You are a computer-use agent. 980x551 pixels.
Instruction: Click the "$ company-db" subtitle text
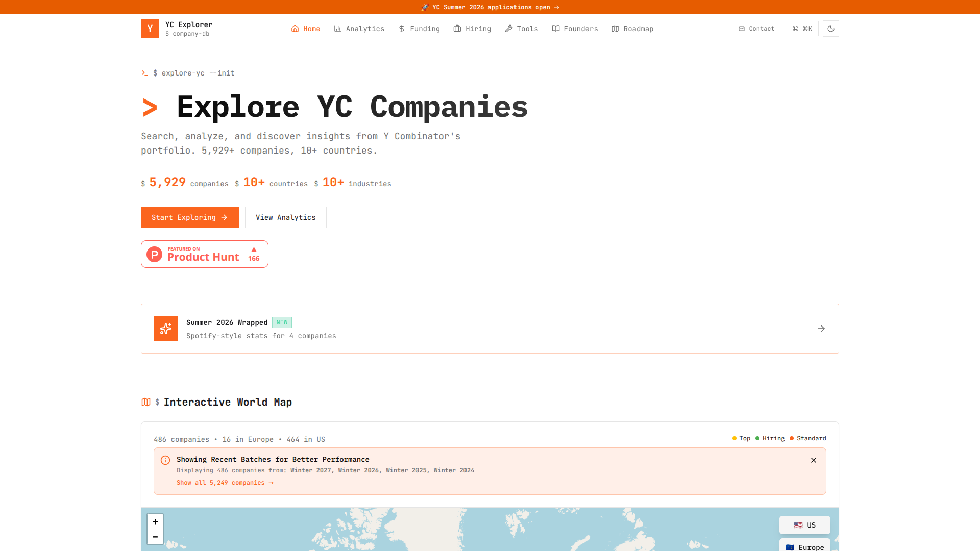187,34
